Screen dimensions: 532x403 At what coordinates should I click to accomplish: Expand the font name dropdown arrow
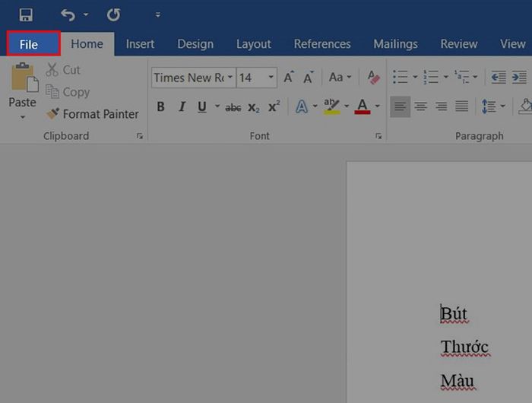click(x=230, y=77)
